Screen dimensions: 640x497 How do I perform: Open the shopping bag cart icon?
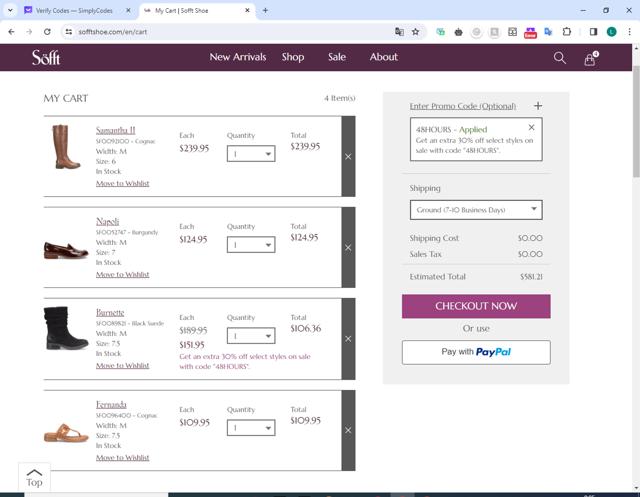[590, 58]
